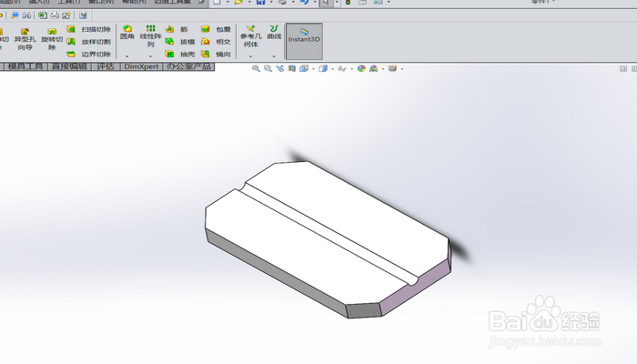Expand the 圆角 fillet dropdown arrow
Image resolution: width=637 pixels, height=364 pixels.
tap(127, 56)
